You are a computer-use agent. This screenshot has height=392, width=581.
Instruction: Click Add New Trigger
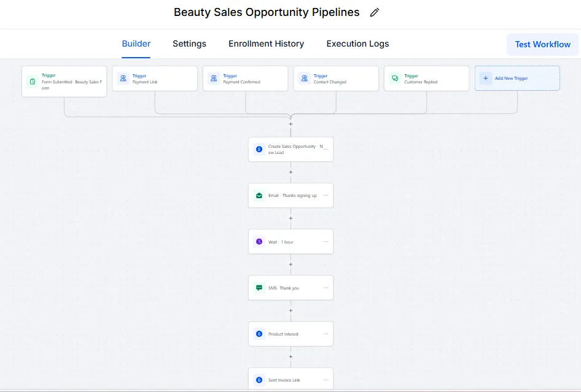coord(517,78)
